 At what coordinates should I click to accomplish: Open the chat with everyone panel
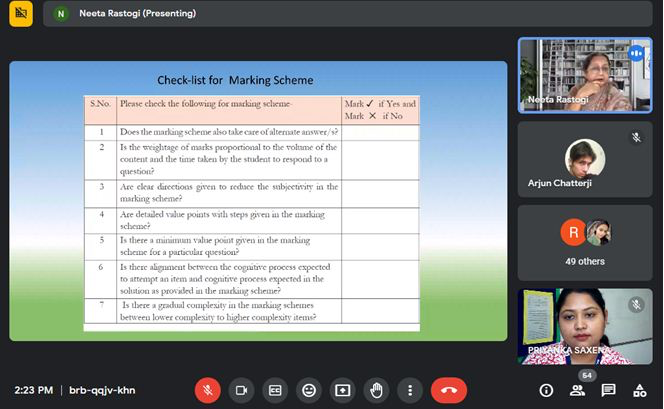coord(608,390)
